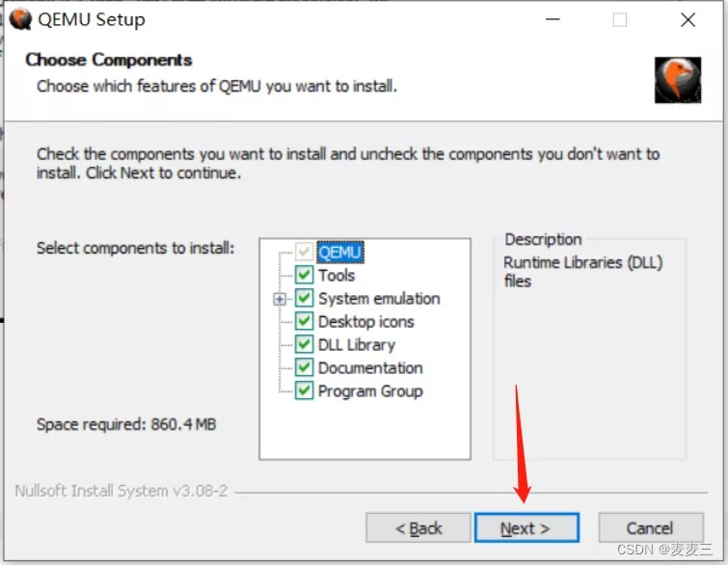
Task: Select the DLL Library item label
Action: [357, 345]
